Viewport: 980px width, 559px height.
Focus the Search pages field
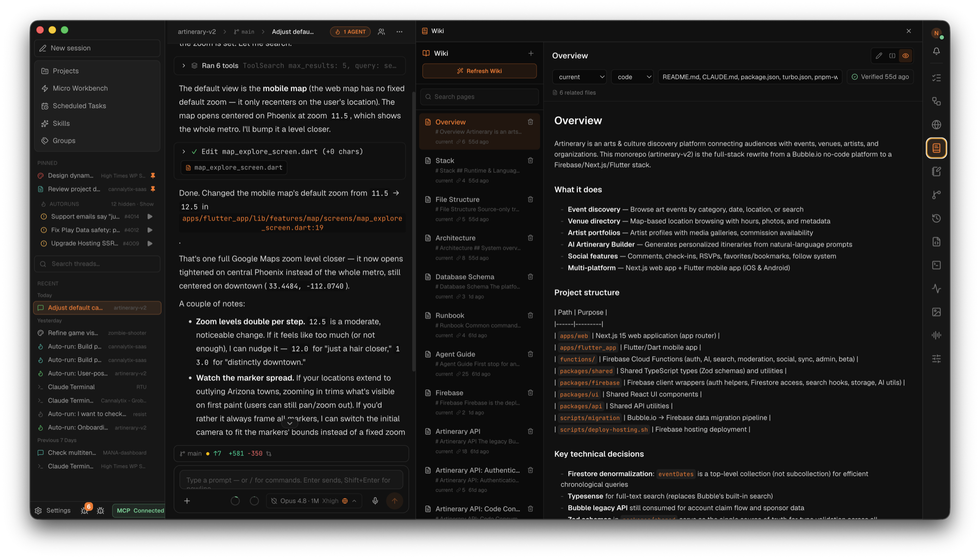[479, 97]
